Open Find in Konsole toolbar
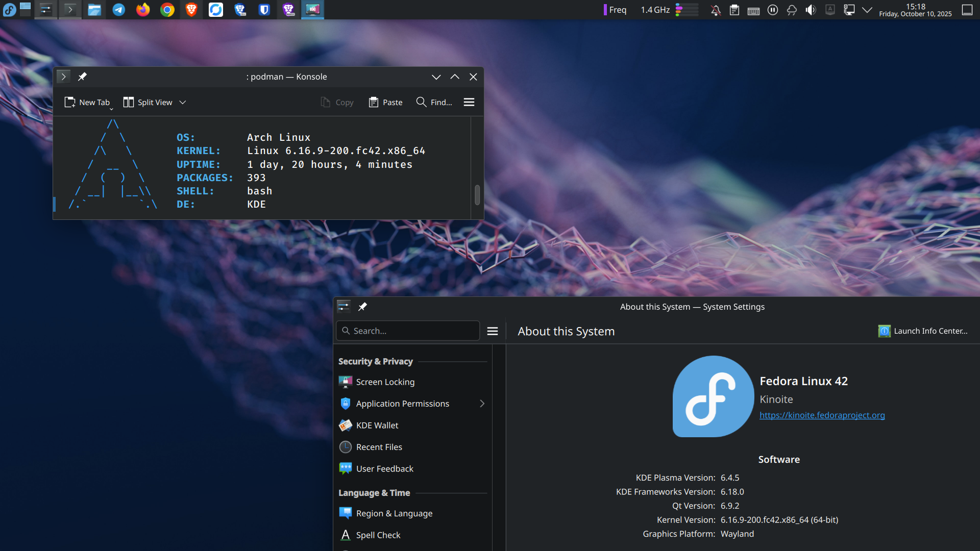Screen dimensions: 980x551 [434, 103]
